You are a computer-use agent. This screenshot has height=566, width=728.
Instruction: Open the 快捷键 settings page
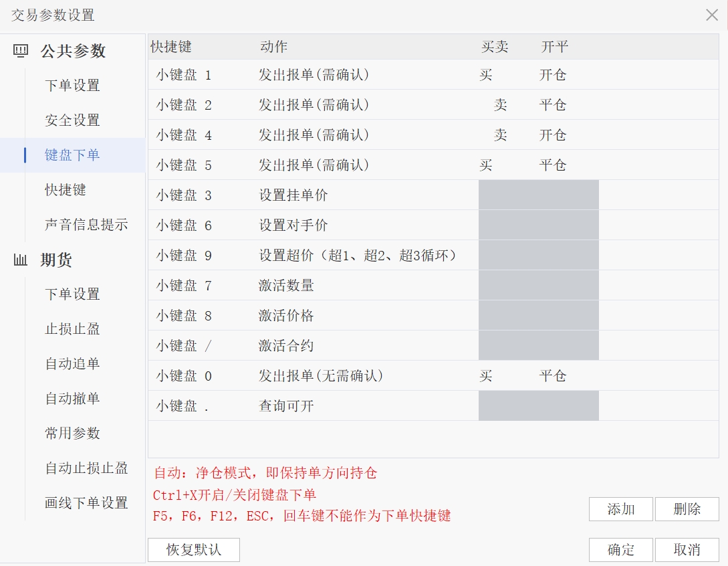click(66, 190)
